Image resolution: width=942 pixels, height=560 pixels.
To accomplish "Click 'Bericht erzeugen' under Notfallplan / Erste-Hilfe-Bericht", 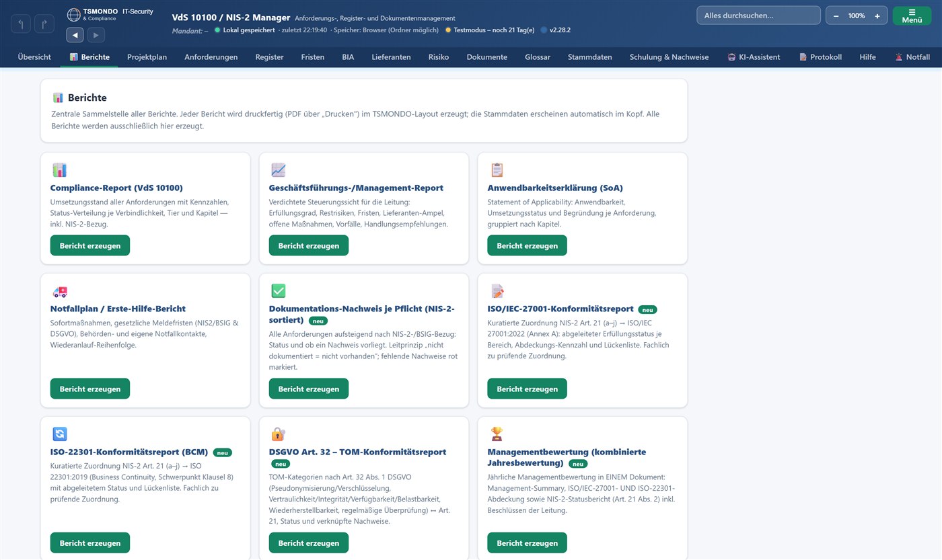I will (90, 389).
